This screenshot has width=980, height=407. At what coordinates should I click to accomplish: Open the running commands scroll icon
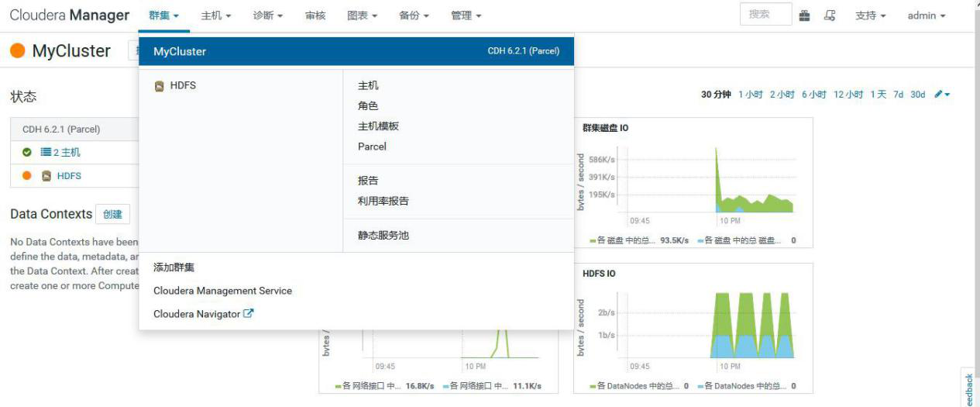(x=830, y=16)
